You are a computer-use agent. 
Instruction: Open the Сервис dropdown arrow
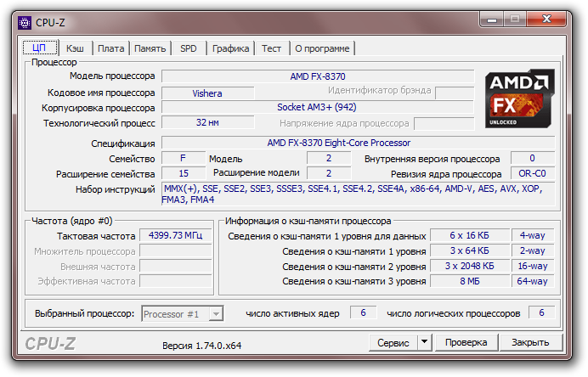(425, 342)
